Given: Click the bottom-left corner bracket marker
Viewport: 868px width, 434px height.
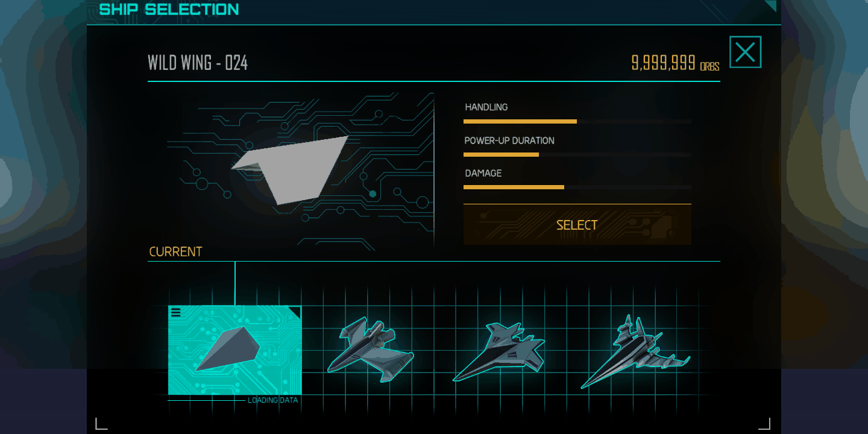Looking at the screenshot, I should (x=101, y=424).
